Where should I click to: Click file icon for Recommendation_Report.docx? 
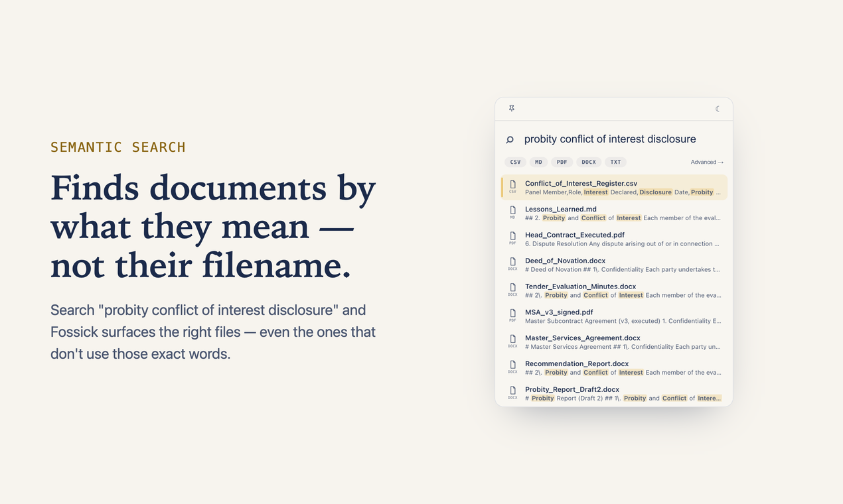click(512, 365)
